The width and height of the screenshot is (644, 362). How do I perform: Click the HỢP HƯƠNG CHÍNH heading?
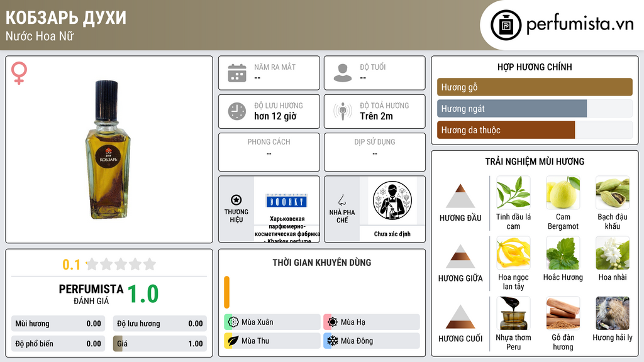(535, 67)
